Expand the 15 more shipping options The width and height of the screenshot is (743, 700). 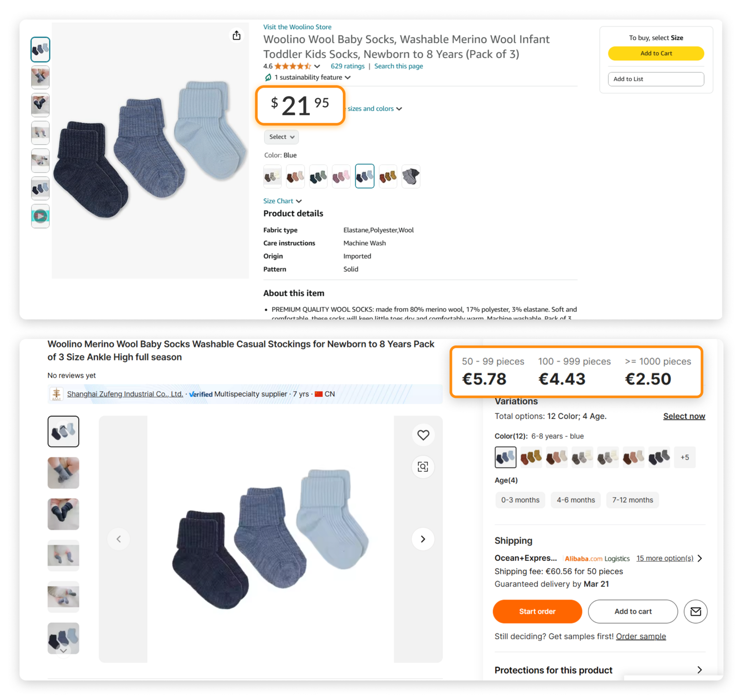pos(664,558)
